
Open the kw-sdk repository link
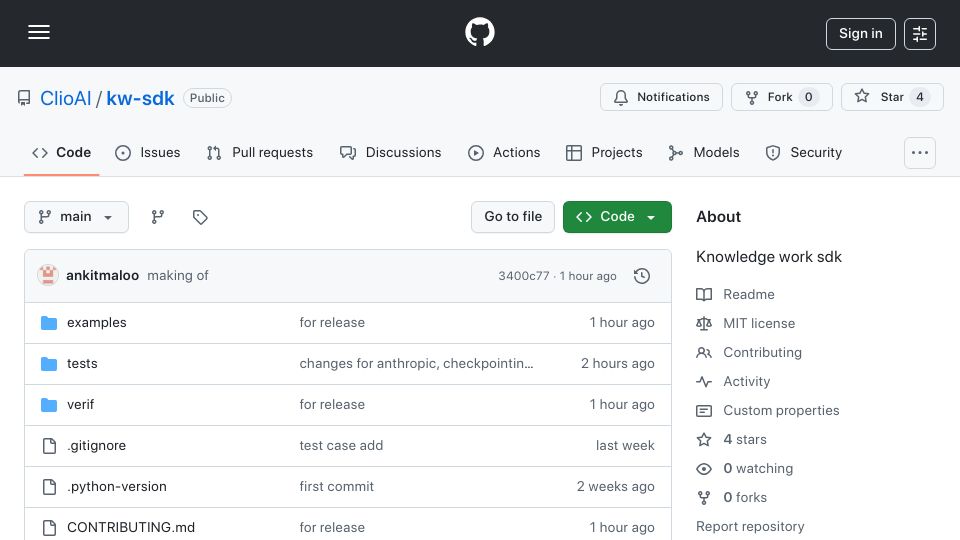pos(140,98)
